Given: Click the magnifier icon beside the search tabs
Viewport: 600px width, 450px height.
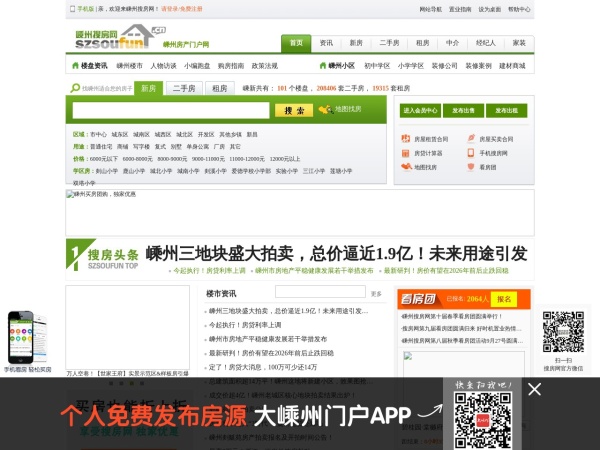Looking at the screenshot, I should [75, 88].
